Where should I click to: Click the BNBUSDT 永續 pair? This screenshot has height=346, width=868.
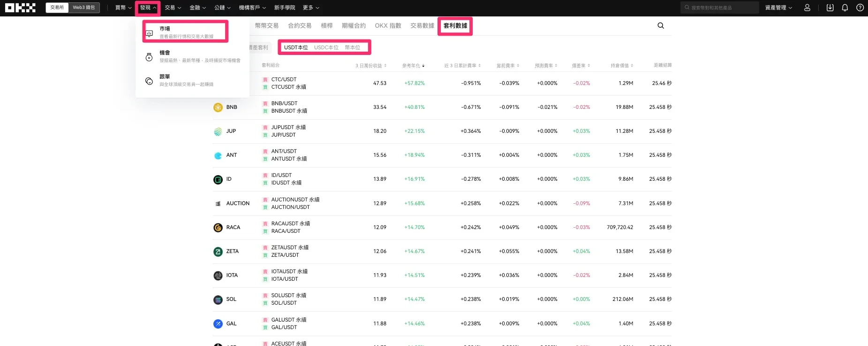coord(289,111)
